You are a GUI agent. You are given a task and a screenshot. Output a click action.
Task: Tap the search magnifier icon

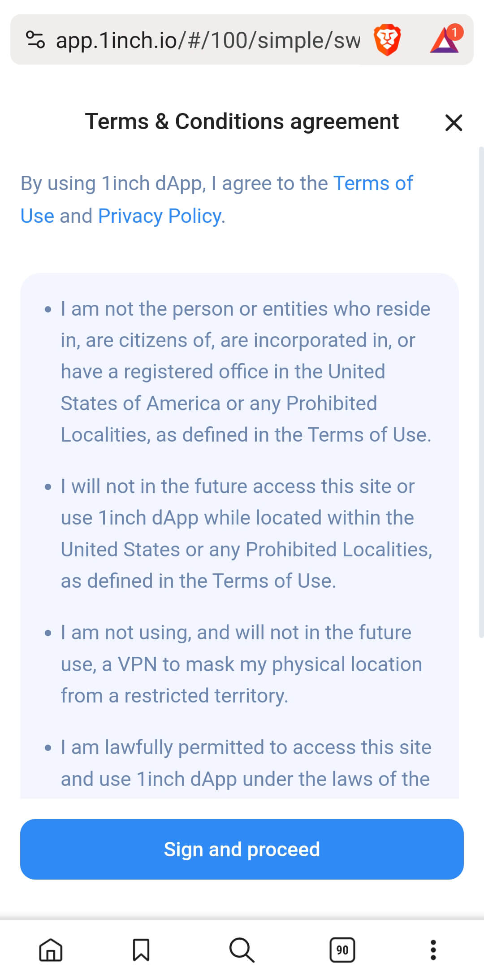coord(242,950)
